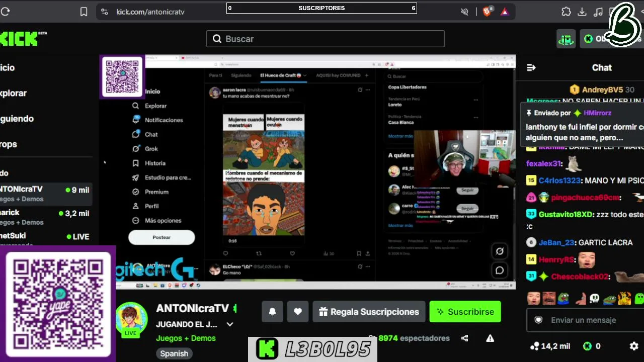Click username fexalex31 in chat
The image size is (644, 362).
[543, 163]
